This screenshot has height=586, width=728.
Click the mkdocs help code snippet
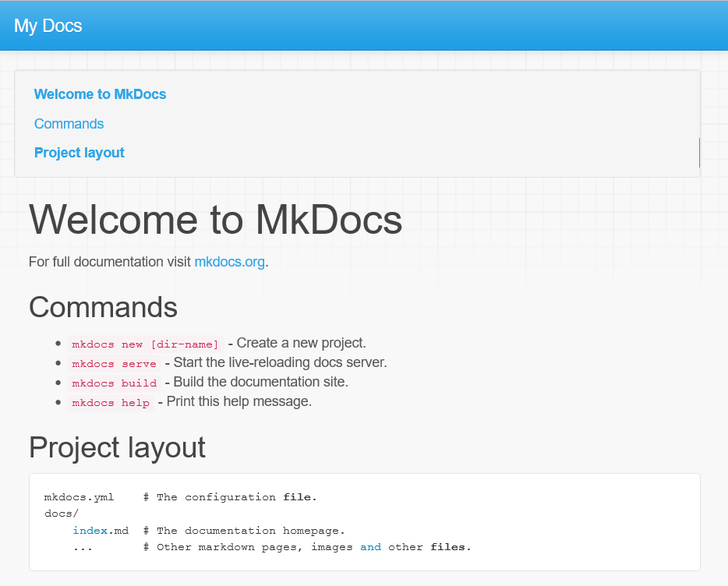pyautogui.click(x=111, y=403)
